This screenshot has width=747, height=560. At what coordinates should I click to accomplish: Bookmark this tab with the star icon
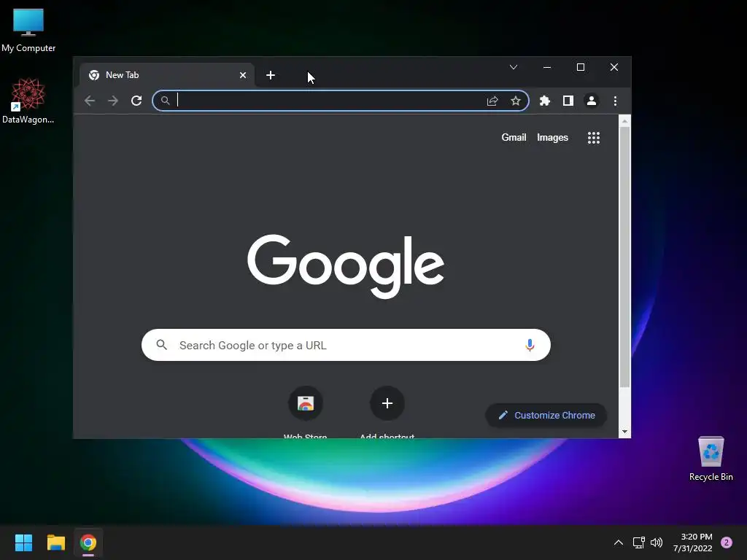[516, 101]
